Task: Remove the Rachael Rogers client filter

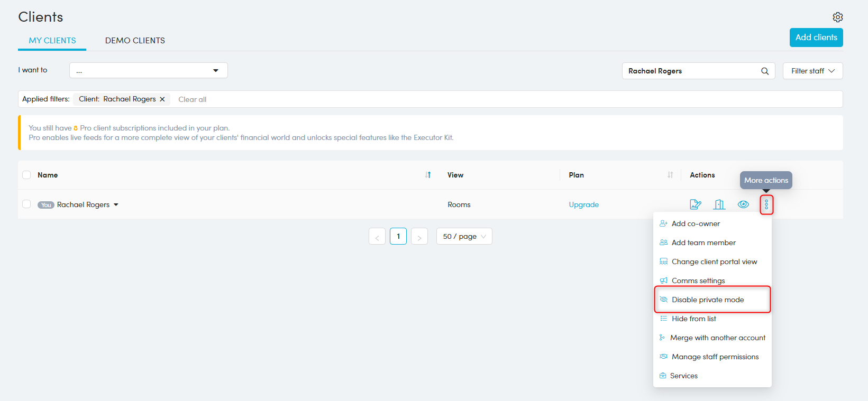Action: coord(162,99)
